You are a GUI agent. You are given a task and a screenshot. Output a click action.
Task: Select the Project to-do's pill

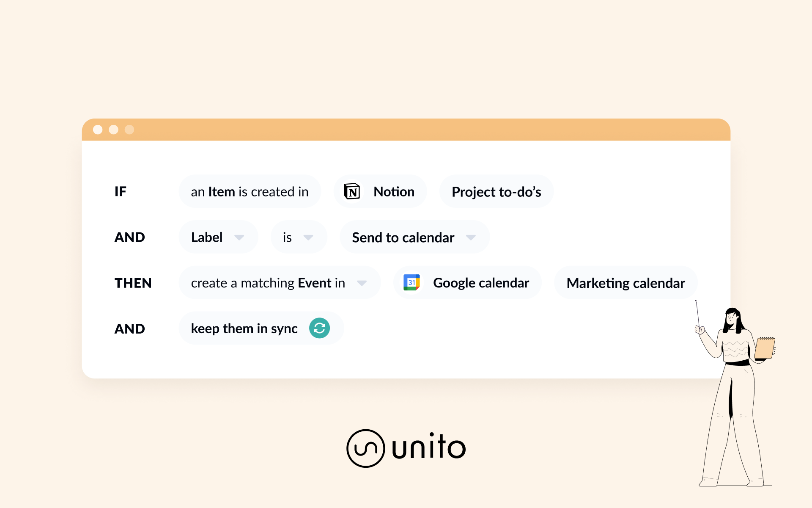click(x=496, y=192)
